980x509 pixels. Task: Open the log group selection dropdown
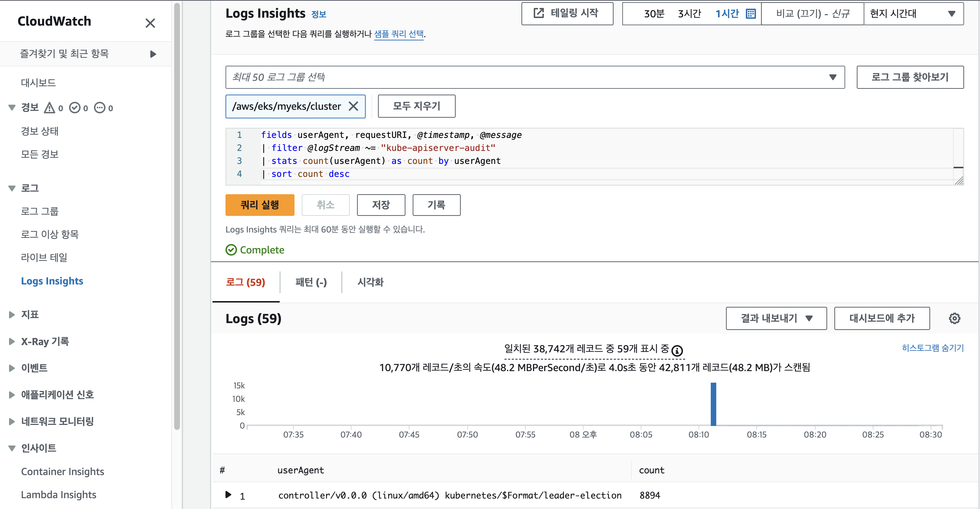(x=534, y=77)
